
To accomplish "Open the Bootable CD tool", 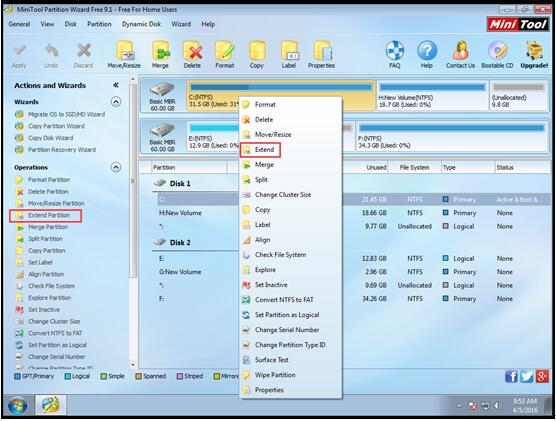I will point(497,54).
